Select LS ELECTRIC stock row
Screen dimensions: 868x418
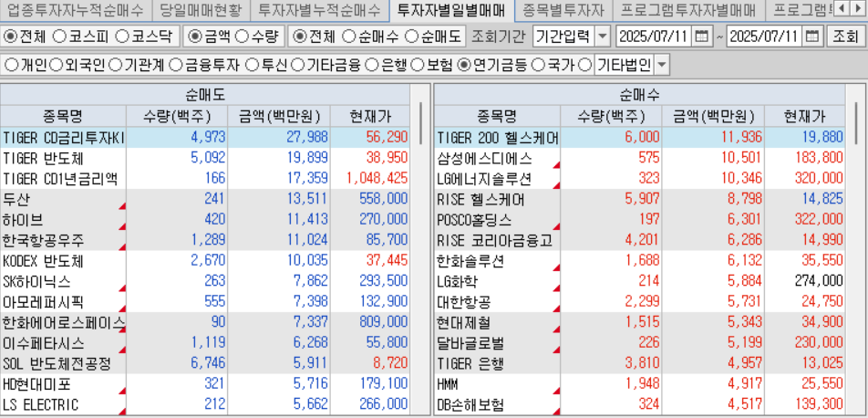click(205, 404)
